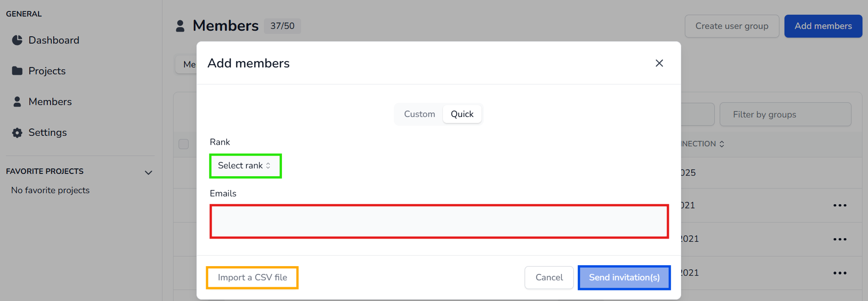Click Import a CSV file button

pos(252,278)
